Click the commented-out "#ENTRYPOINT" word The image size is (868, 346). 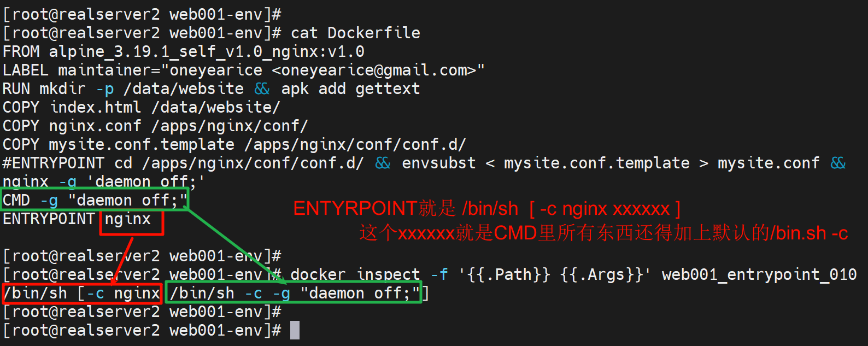(53, 163)
